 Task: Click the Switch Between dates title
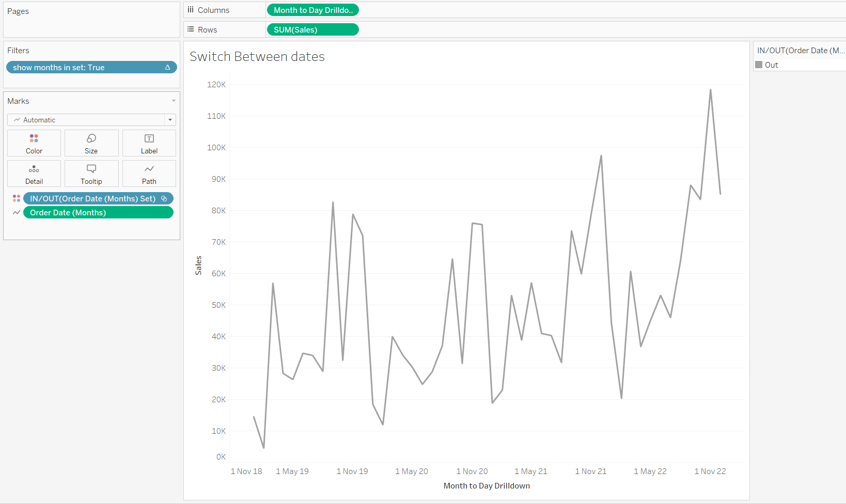[257, 57]
